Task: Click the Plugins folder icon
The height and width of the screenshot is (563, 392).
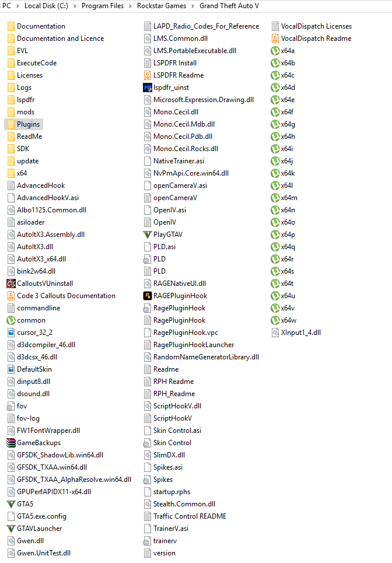Action: pyautogui.click(x=11, y=124)
